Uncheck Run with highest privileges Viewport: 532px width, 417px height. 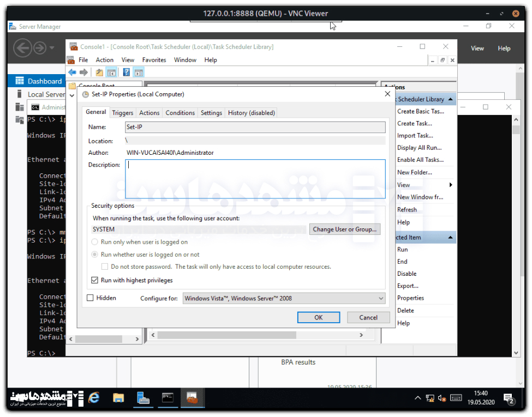[x=95, y=280]
